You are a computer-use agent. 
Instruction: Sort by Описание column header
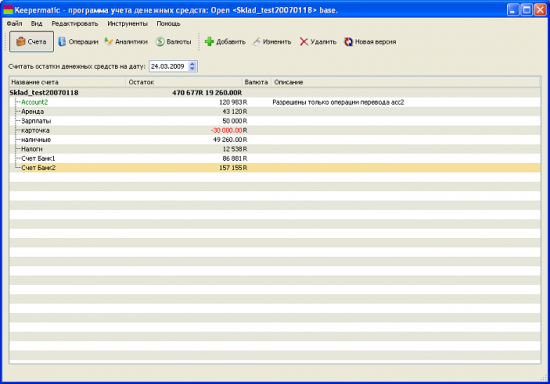point(405,82)
